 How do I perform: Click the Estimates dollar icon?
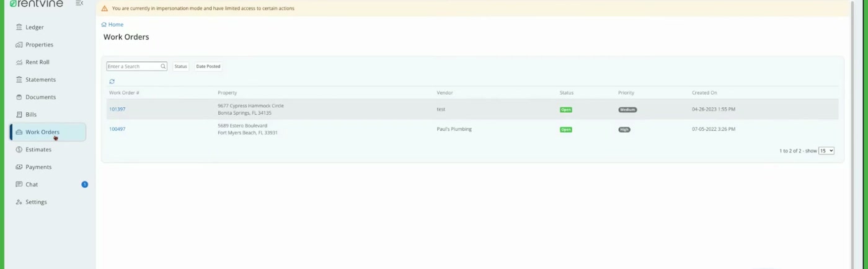pos(19,149)
